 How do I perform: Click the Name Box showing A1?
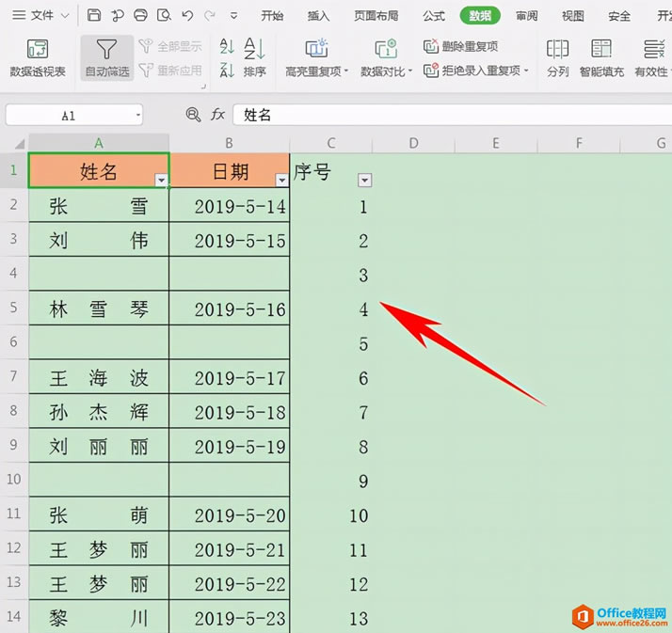pyautogui.click(x=69, y=115)
